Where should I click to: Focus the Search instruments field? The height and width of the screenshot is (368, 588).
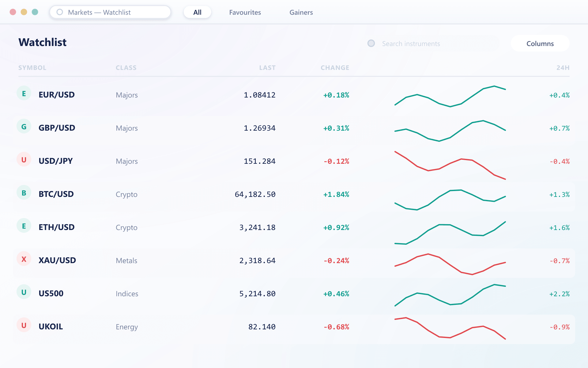tap(430, 44)
